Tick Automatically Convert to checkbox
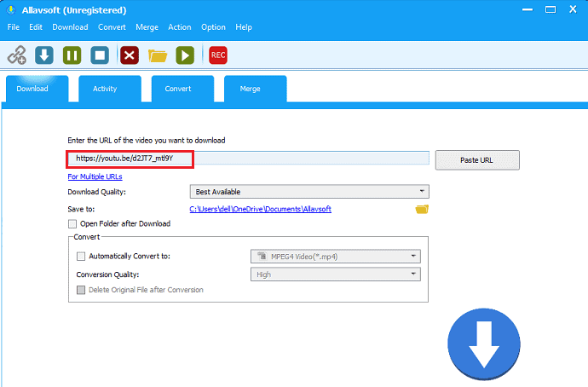The height and width of the screenshot is (387, 588). pyautogui.click(x=81, y=257)
